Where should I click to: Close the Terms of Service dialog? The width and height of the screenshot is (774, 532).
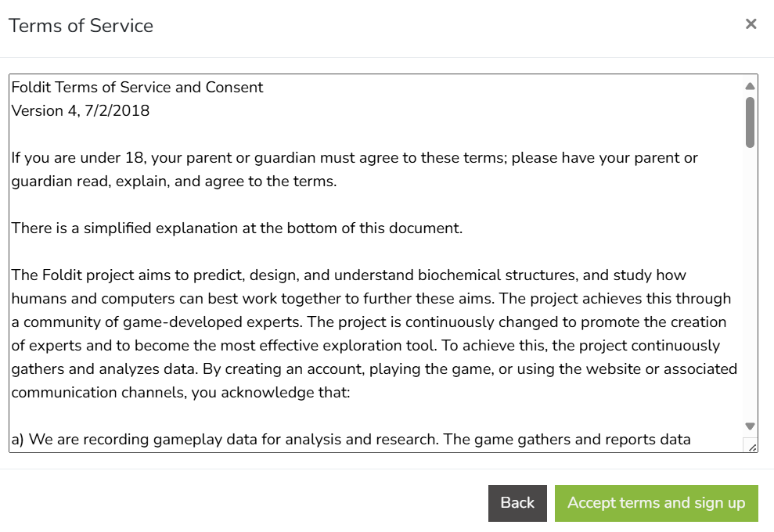tap(751, 24)
